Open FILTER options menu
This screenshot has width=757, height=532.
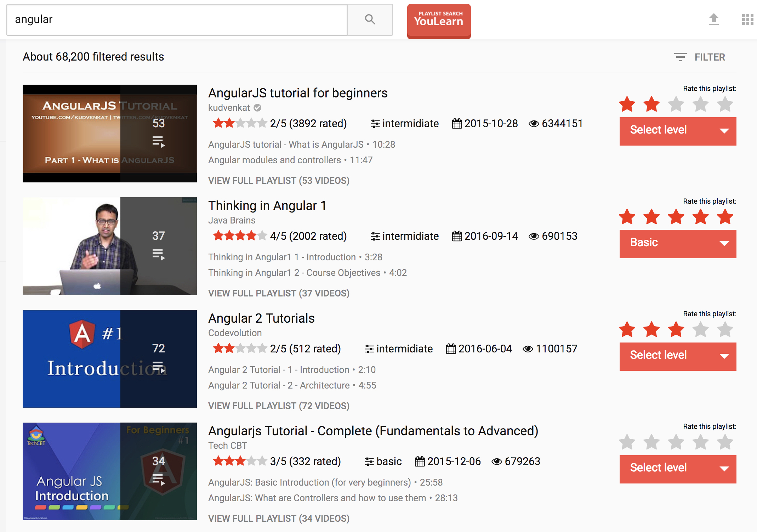(x=709, y=57)
